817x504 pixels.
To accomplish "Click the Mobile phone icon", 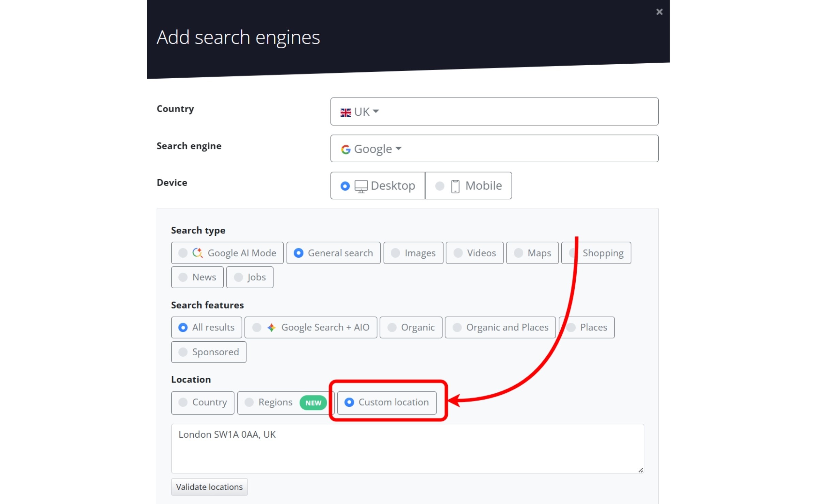I will [455, 185].
